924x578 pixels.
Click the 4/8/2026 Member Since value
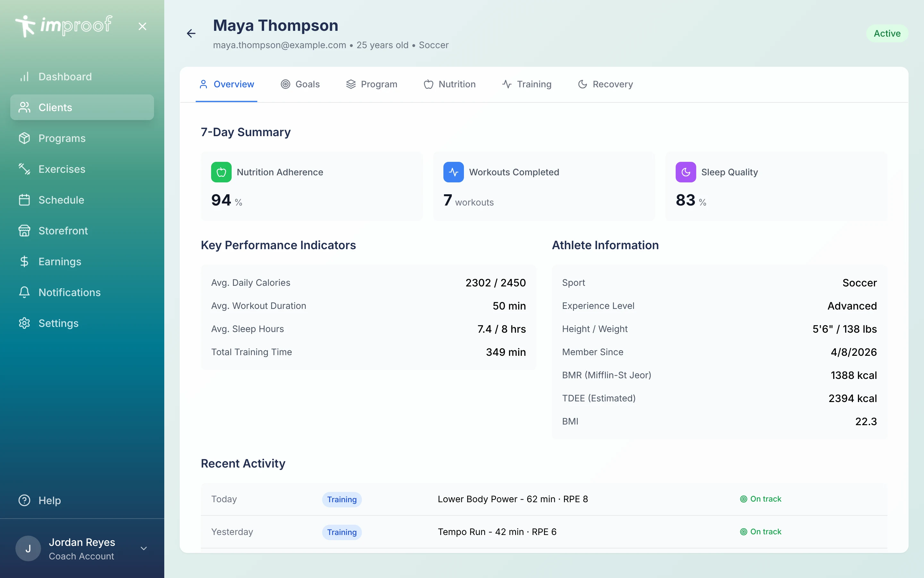pos(854,352)
